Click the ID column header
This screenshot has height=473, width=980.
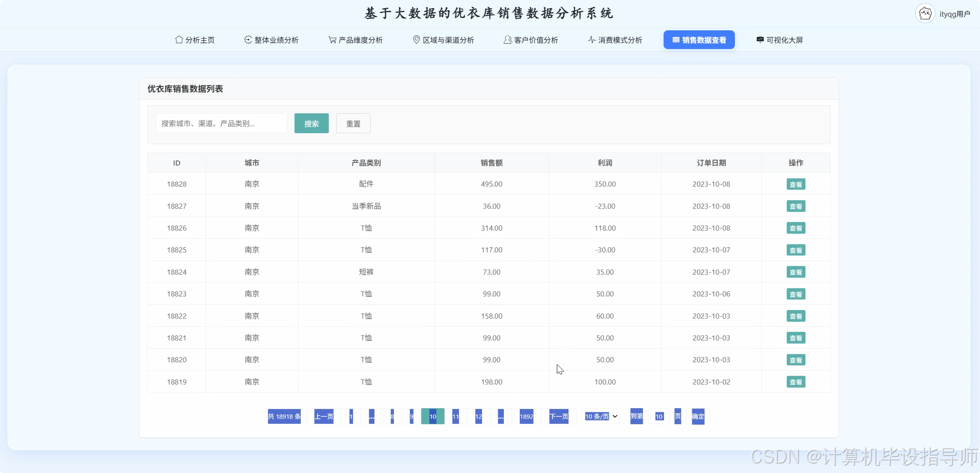pyautogui.click(x=176, y=163)
